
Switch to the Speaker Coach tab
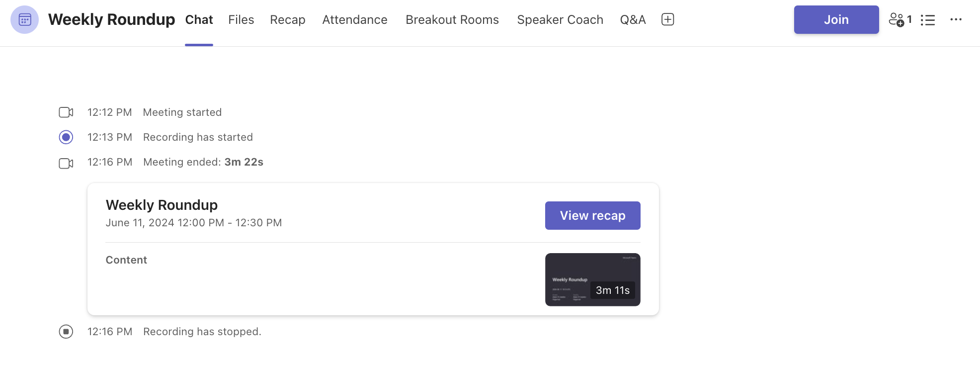[560, 19]
